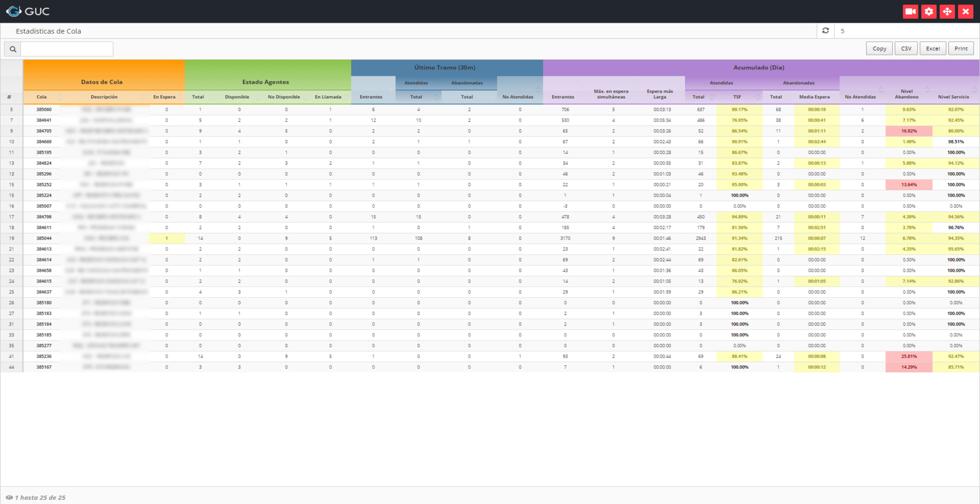The height and width of the screenshot is (504, 980).
Task: Click Entrantes value 3170
Action: pos(565,238)
